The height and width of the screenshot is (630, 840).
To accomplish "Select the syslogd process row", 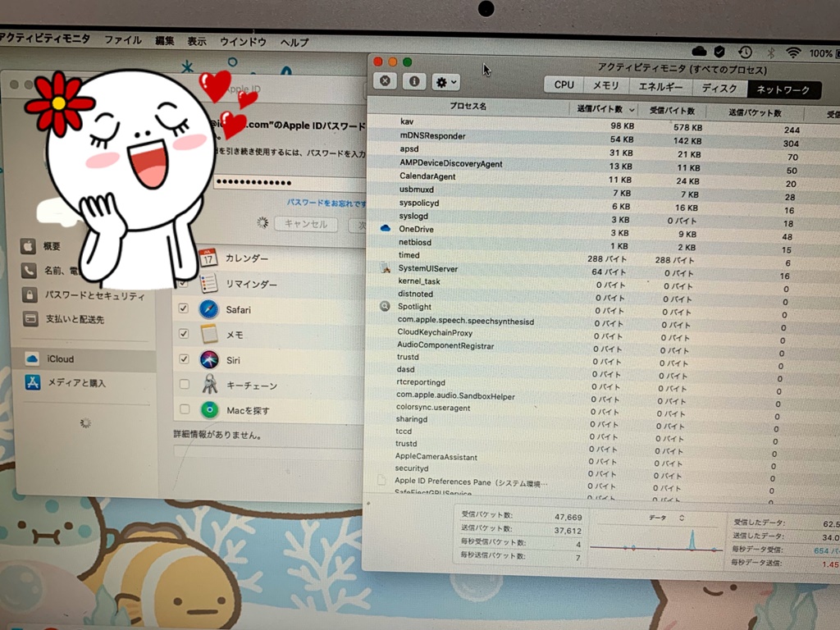I will (x=604, y=218).
